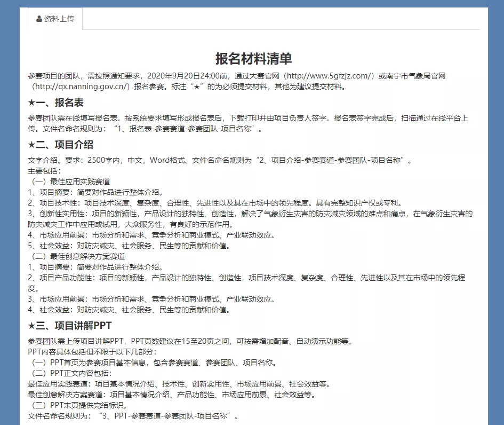This screenshot has height=425, width=504.
Task: Click the line starting 文字介绍。要求:2500字内
Action: 220,160
